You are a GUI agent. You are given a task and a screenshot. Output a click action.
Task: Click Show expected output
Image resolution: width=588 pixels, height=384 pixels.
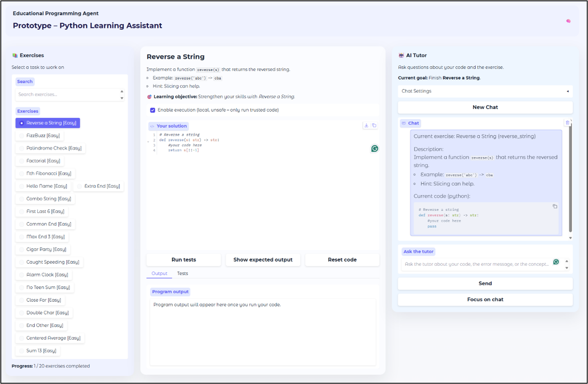(263, 260)
